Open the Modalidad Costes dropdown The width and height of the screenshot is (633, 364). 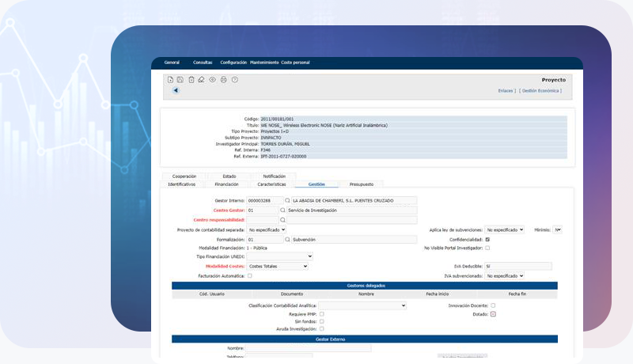277,267
